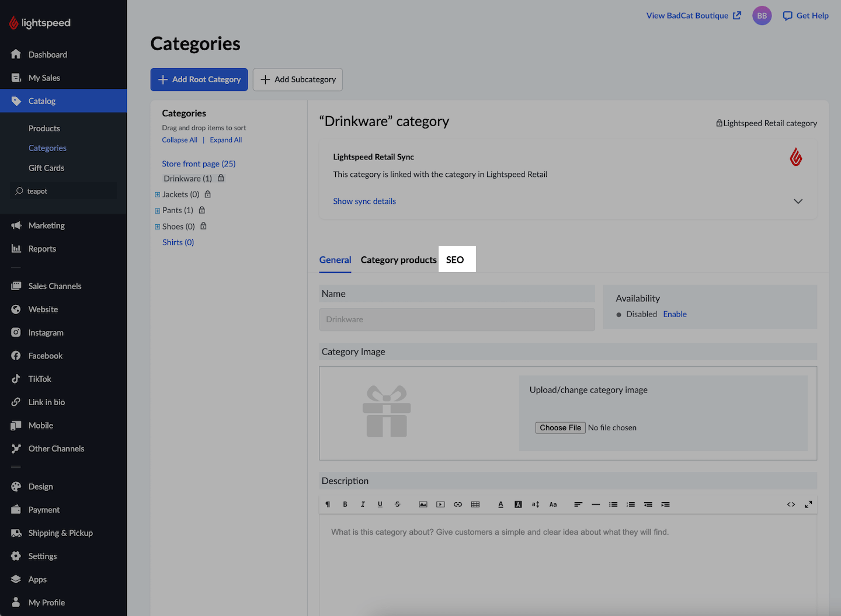Viewport: 841px width, 616px height.
Task: Expand description editor to fullscreen
Action: pyautogui.click(x=808, y=504)
